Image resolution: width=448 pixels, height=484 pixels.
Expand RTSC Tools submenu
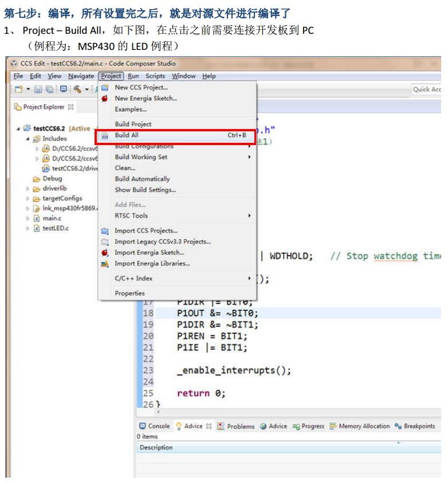pyautogui.click(x=178, y=216)
